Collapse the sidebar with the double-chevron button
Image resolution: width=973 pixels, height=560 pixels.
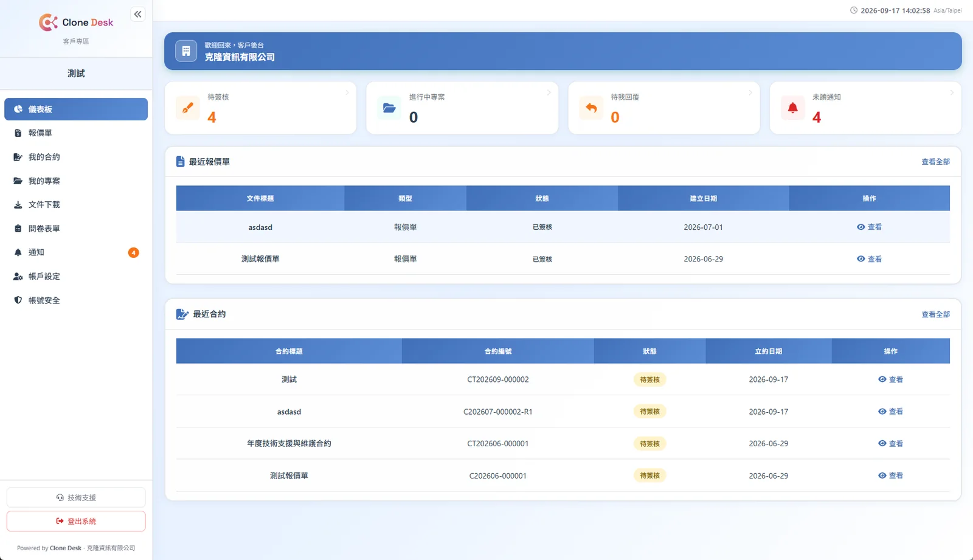point(138,14)
